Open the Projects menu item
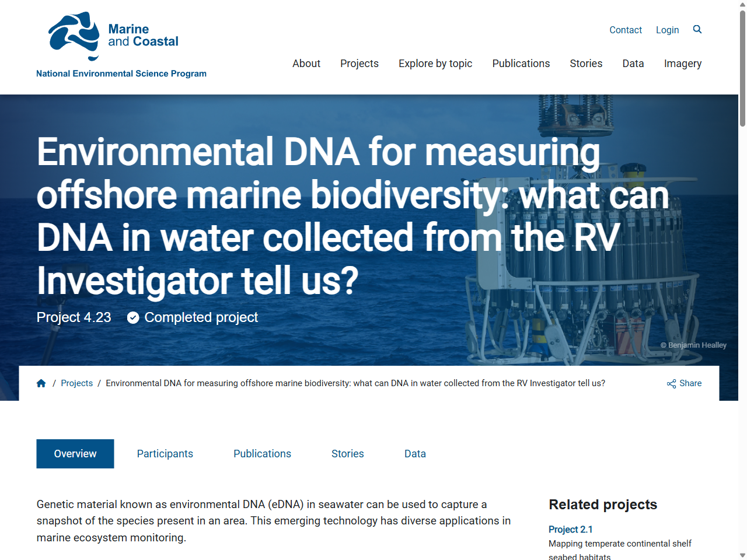Screen dimensions: 747x560 tap(359, 64)
